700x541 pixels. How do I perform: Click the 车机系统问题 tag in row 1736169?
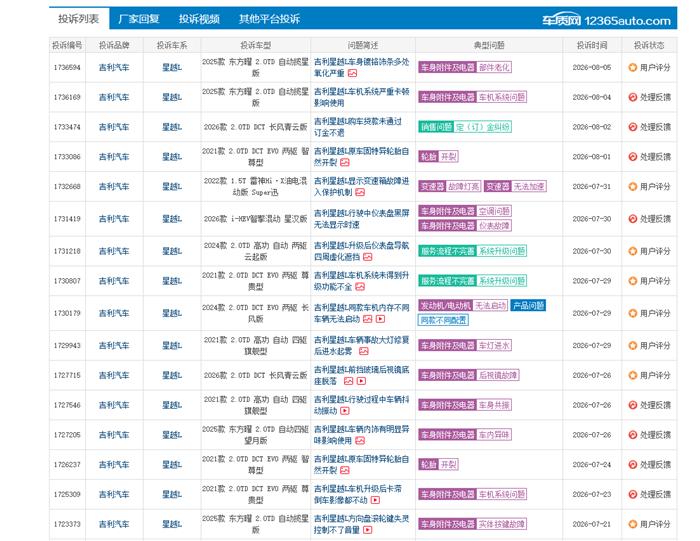click(502, 97)
